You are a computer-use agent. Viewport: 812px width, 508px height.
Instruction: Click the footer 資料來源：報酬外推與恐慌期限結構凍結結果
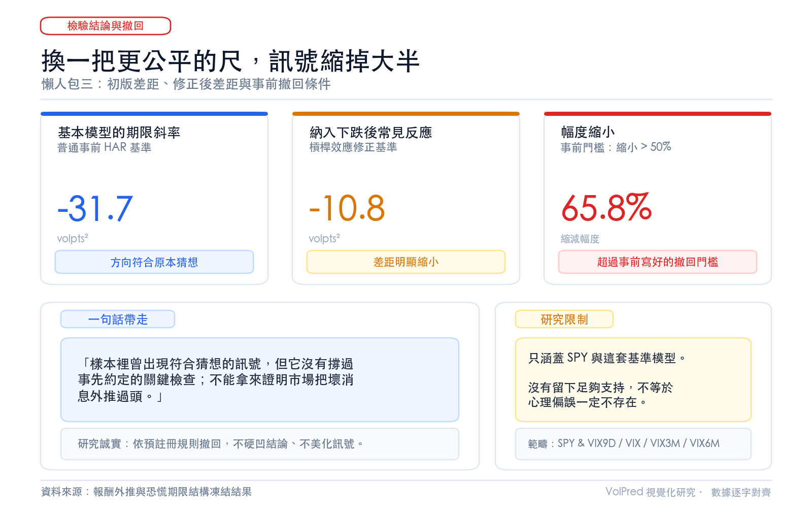tap(147, 492)
